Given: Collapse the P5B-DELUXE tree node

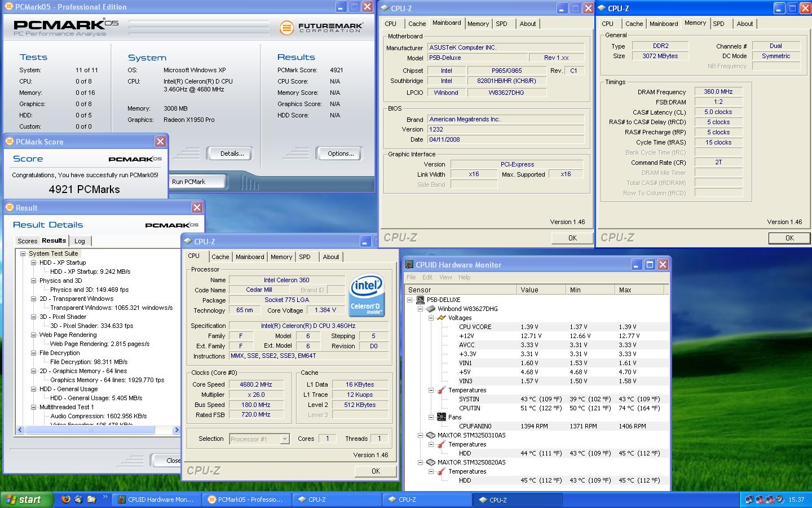Looking at the screenshot, I should click(x=410, y=300).
